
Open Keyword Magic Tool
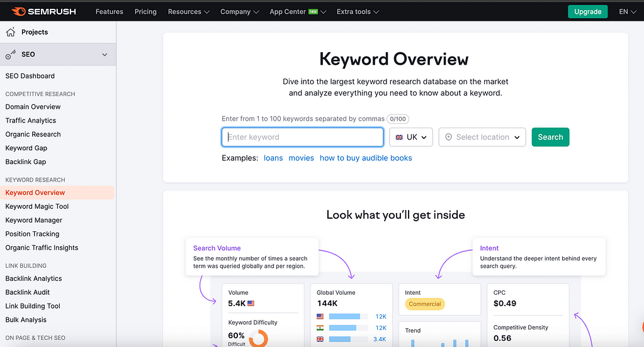tap(37, 206)
